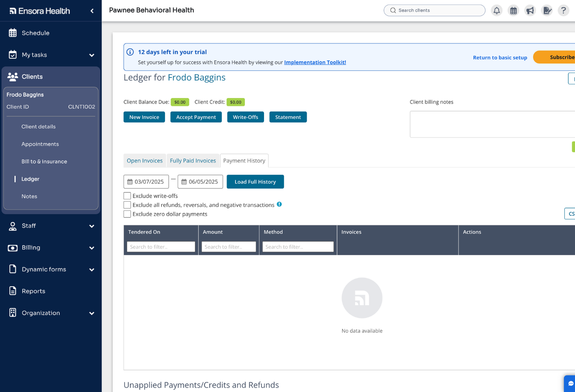The image size is (575, 392).
Task: Open Reports from the sidebar
Action: coord(33,291)
